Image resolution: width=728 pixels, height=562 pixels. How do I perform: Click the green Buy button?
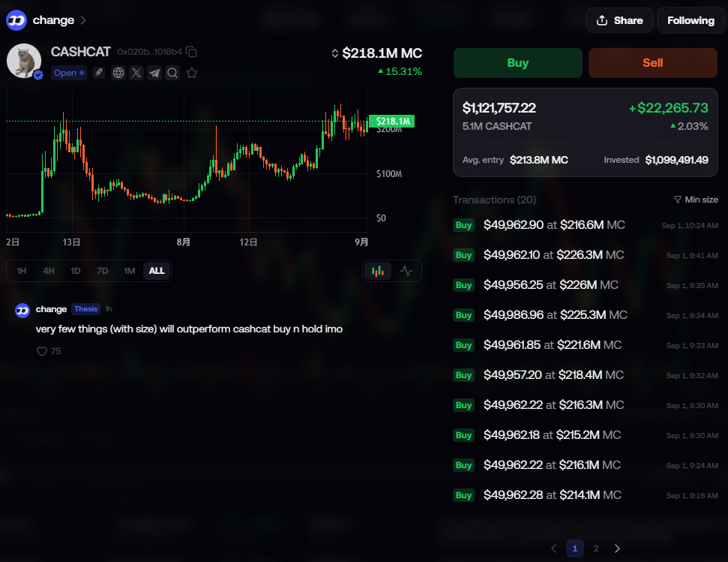tap(517, 63)
